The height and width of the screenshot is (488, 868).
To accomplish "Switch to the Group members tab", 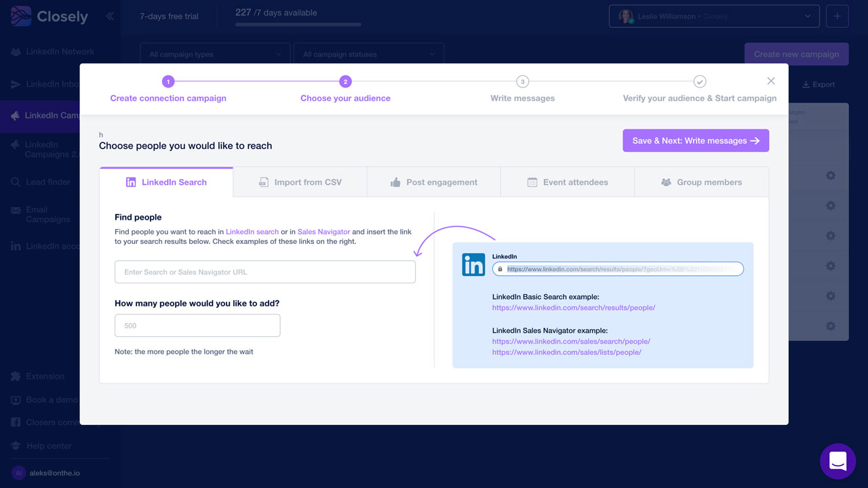I will (701, 182).
